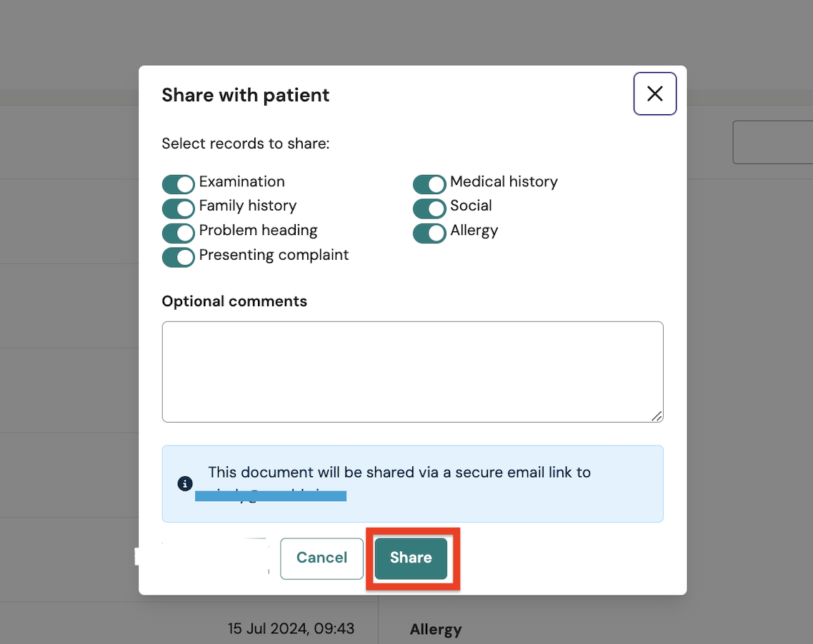Click the Share button
This screenshot has width=813, height=644.
(x=412, y=558)
